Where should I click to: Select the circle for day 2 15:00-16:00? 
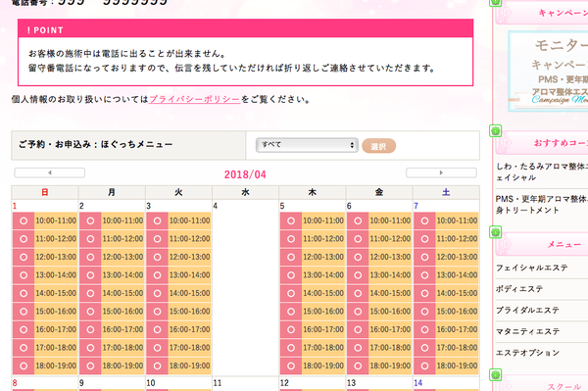[90, 312]
